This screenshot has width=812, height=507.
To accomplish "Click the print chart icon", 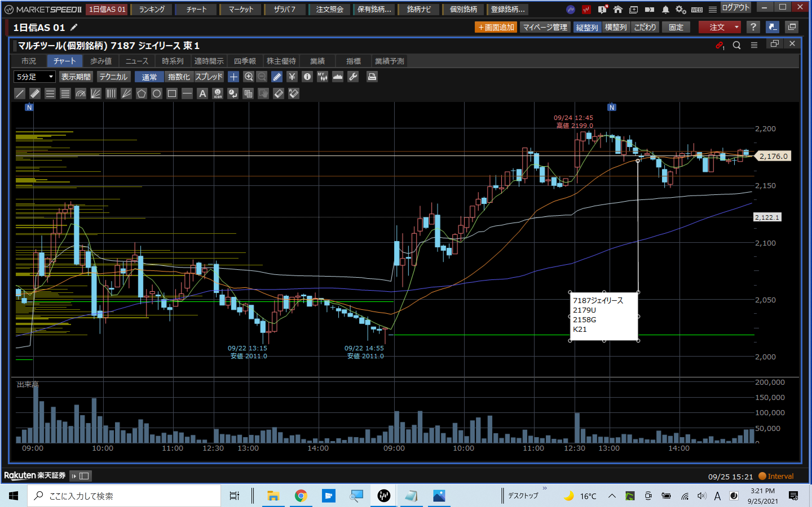I will [372, 77].
